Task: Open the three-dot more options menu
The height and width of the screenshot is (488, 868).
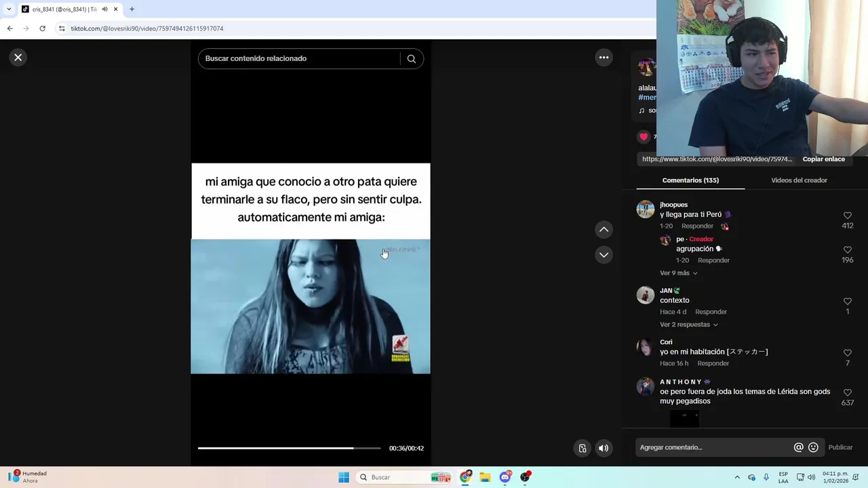Action: (604, 58)
